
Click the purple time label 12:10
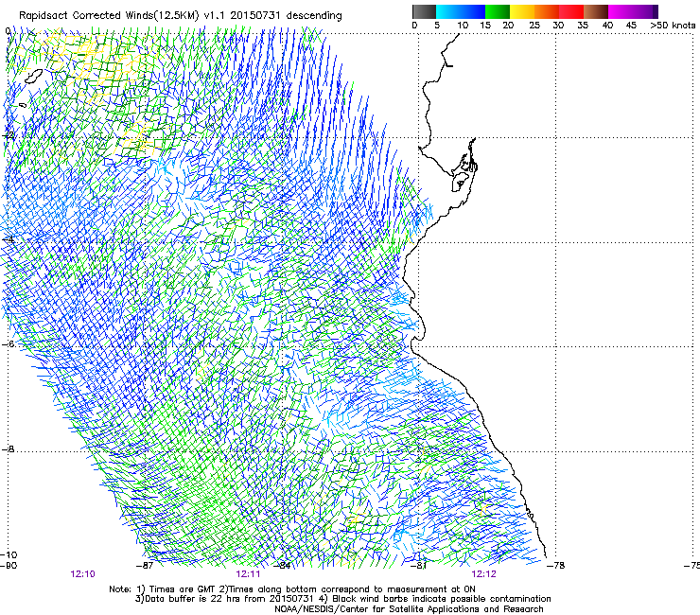coord(82,574)
